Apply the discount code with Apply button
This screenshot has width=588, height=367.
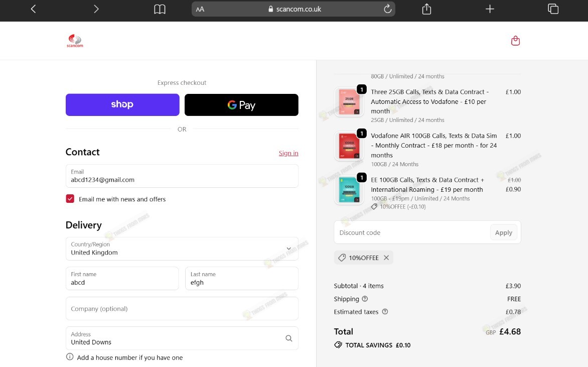[504, 232]
